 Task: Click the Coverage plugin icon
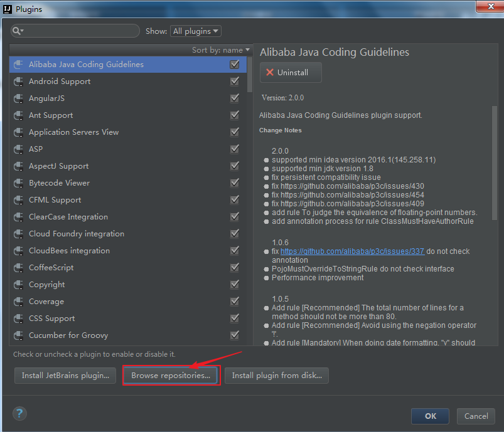(19, 301)
